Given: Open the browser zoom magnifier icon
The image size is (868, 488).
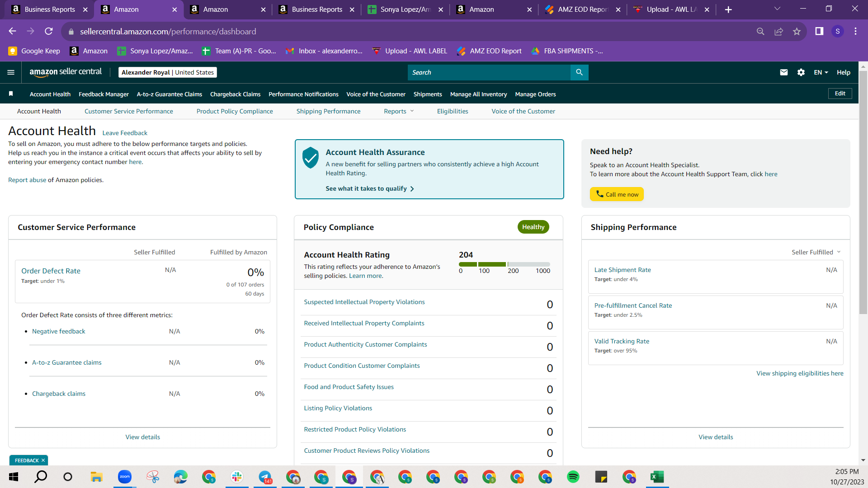Looking at the screenshot, I should point(760,31).
